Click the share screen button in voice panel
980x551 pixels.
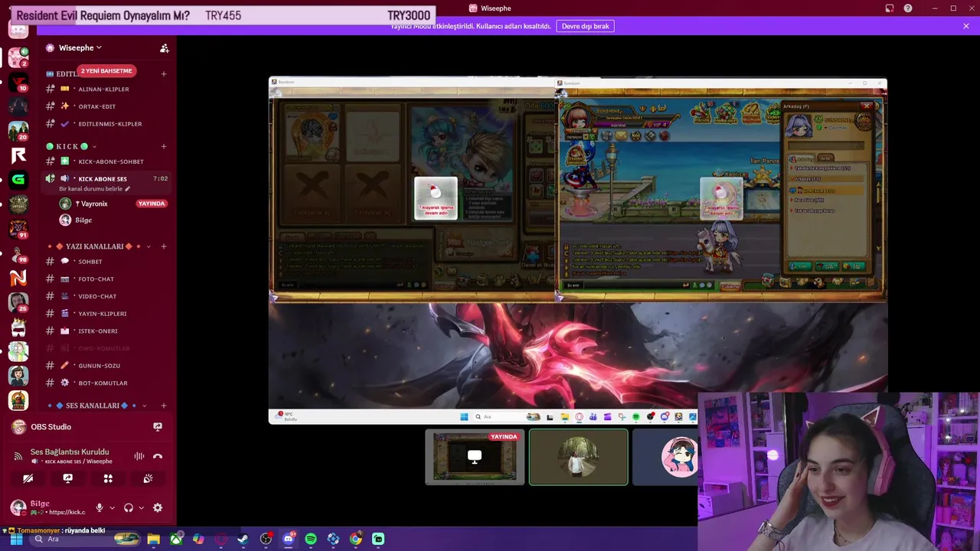coord(67,478)
